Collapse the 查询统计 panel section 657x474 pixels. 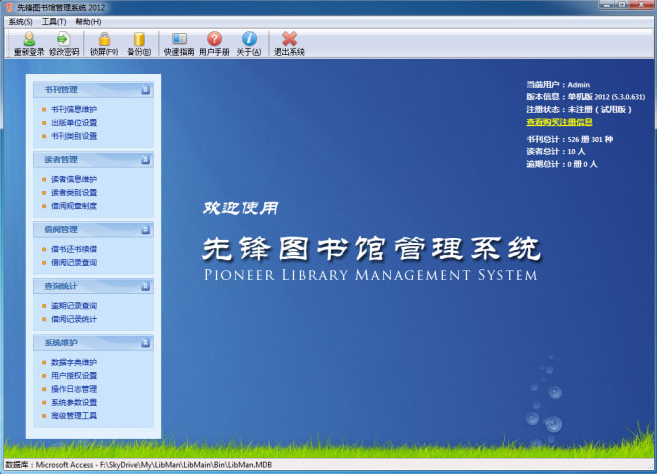pos(145,286)
